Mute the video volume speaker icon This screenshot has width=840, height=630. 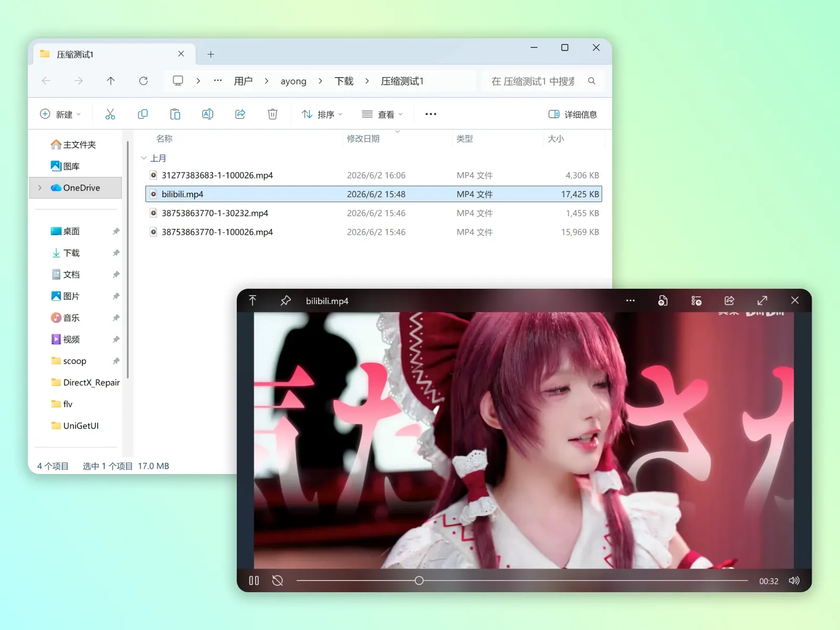click(x=794, y=581)
